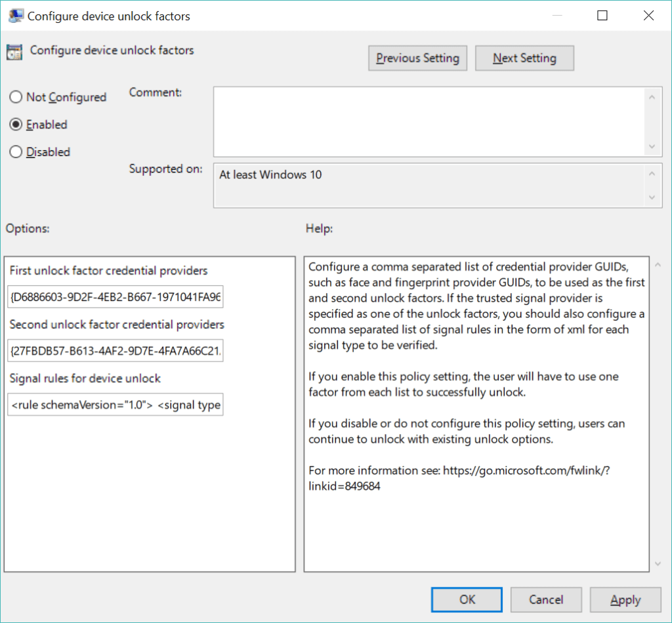Edit First unlock factor credential providers field
This screenshot has height=623, width=672.
115,298
